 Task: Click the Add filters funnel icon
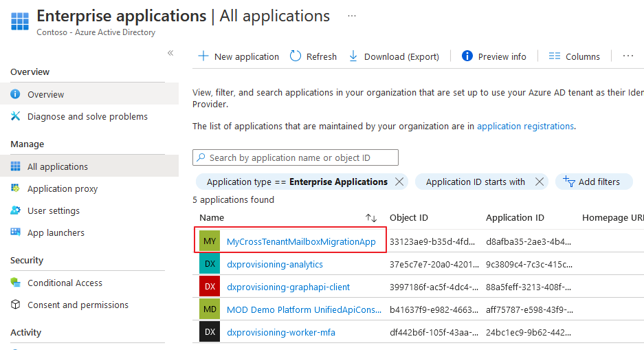coord(569,181)
